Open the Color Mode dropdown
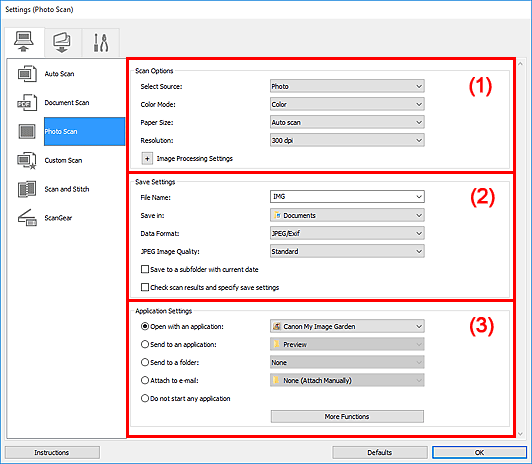Screen dimensions: 532x464 pyautogui.click(x=347, y=104)
